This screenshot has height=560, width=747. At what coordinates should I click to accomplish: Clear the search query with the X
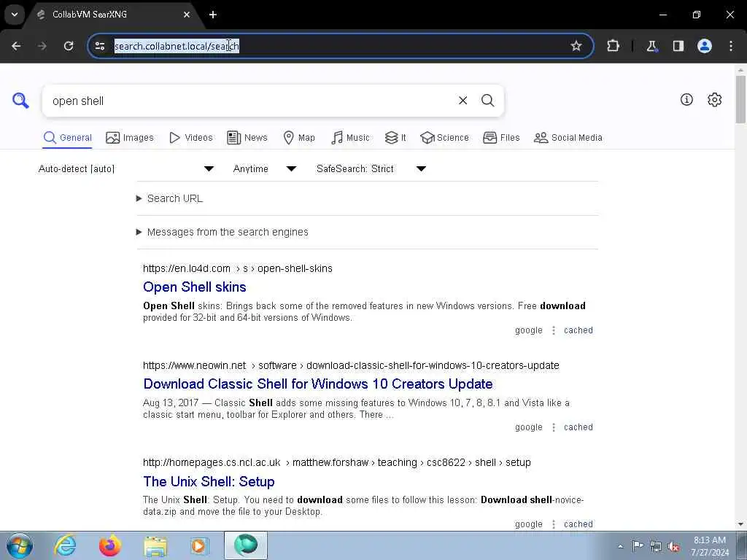point(462,101)
